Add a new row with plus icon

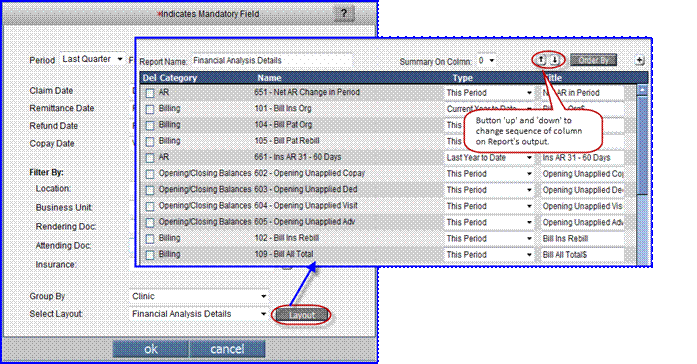click(x=639, y=60)
